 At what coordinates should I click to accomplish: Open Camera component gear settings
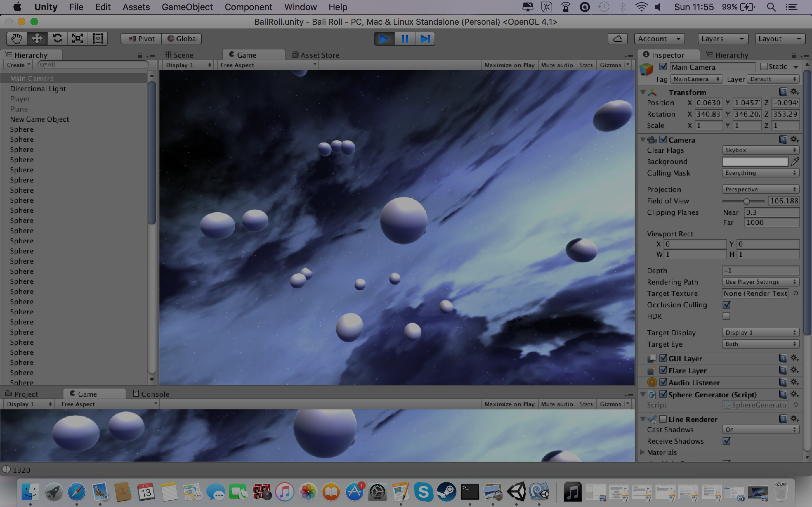pos(794,139)
